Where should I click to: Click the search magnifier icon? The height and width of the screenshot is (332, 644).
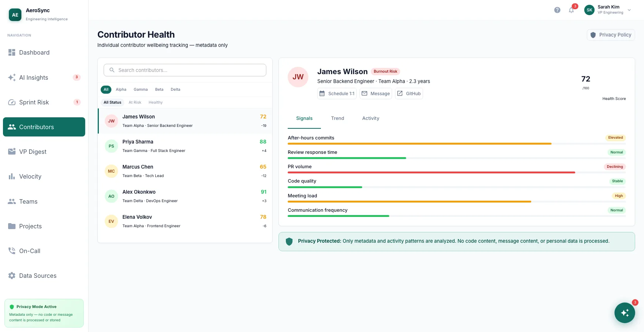112,70
